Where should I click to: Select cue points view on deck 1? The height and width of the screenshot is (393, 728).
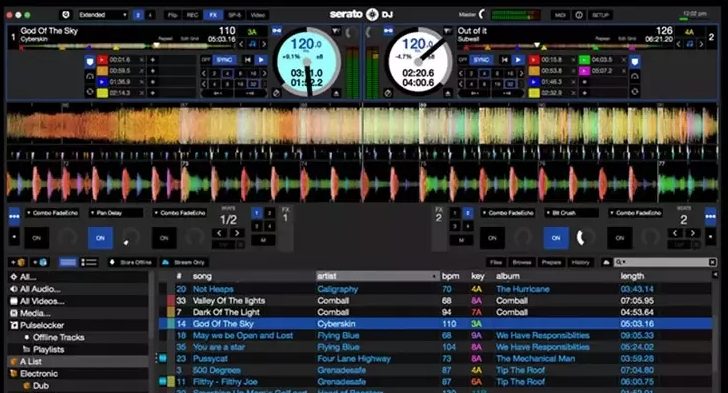90,61
